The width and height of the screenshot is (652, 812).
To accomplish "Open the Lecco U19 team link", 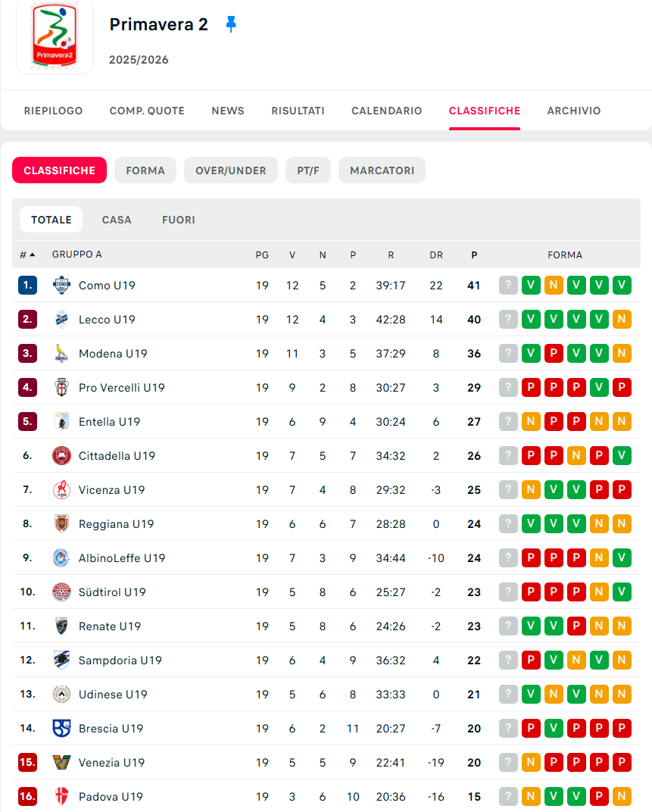I will [107, 320].
